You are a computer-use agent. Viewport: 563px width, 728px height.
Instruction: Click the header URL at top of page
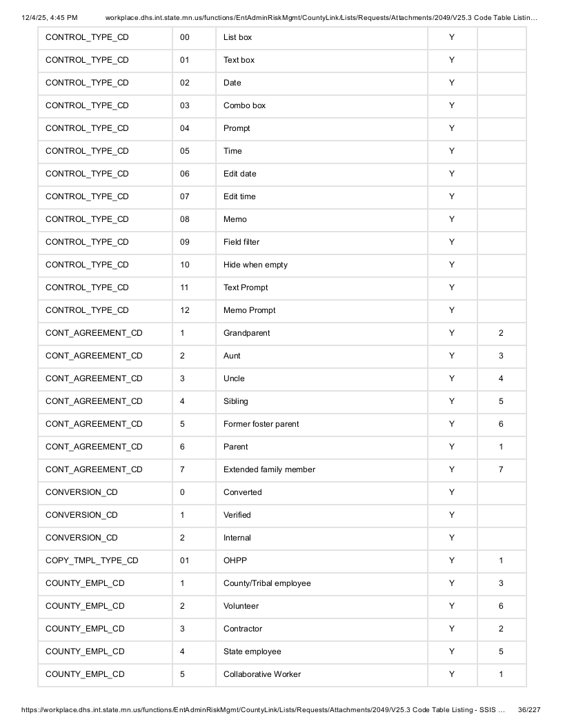[x=321, y=18]
